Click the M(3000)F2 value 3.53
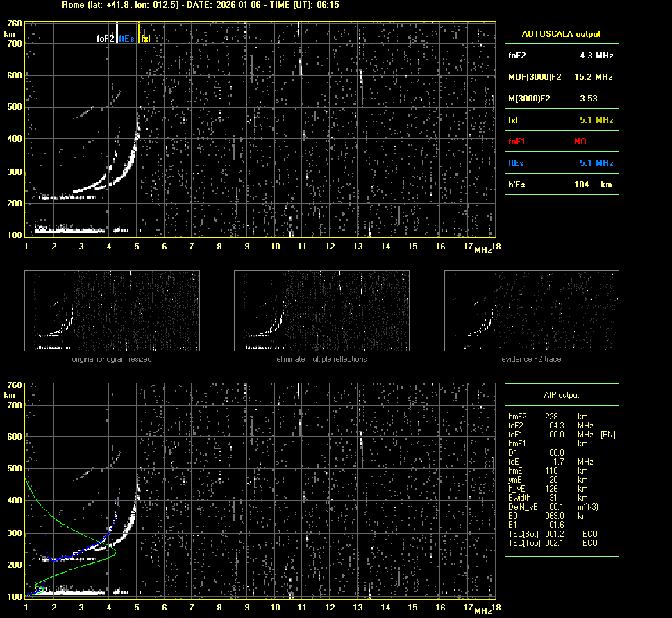The image size is (672, 618). [589, 98]
